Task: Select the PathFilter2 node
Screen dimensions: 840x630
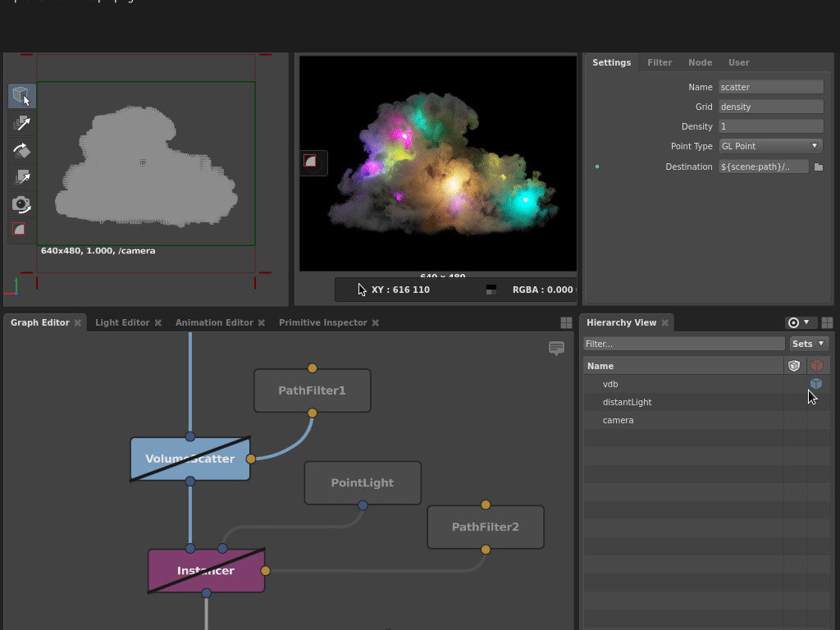Action: point(486,527)
